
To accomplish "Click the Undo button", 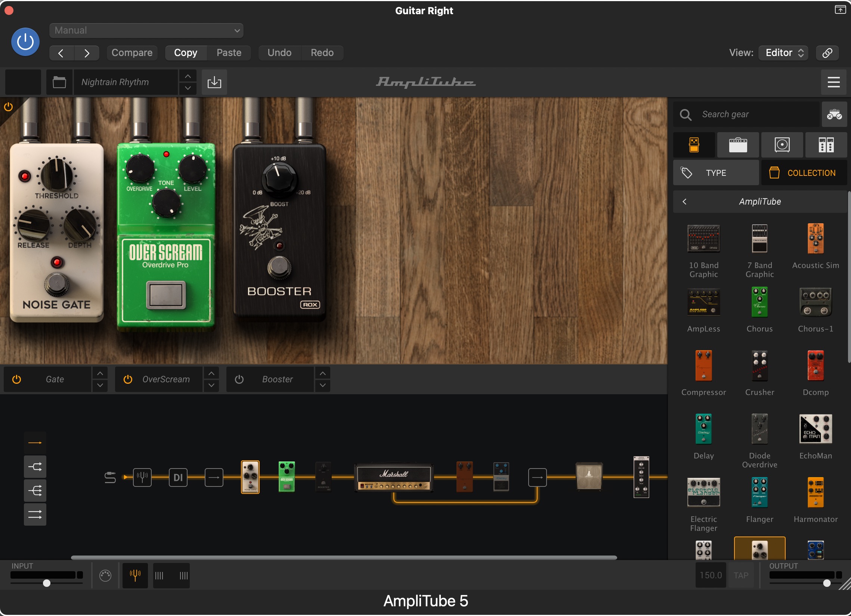I will (279, 53).
